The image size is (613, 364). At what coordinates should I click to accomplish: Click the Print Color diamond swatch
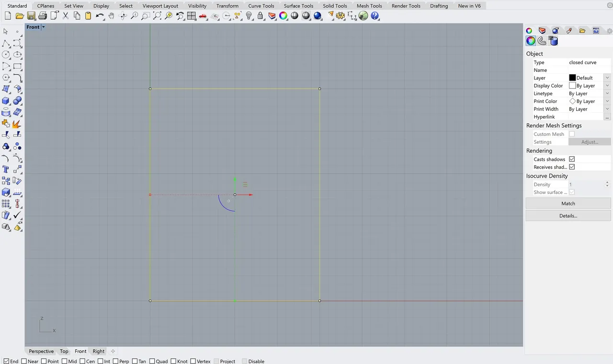572,101
